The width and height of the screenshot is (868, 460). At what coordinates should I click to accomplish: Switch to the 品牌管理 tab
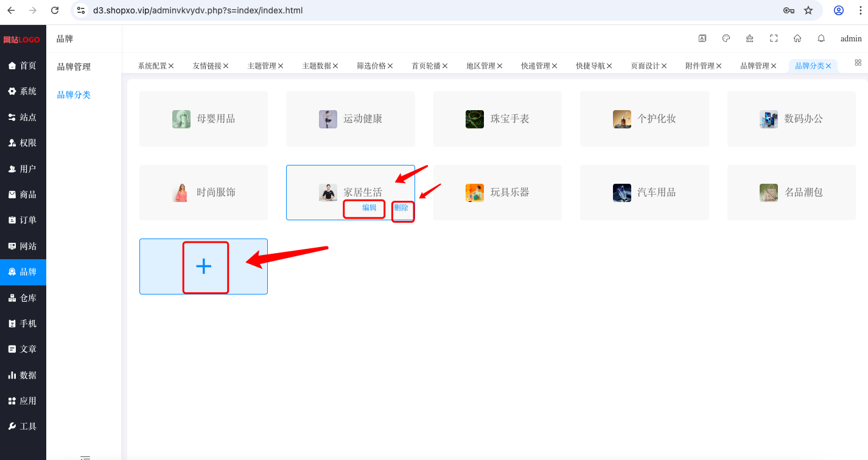pyautogui.click(x=755, y=66)
